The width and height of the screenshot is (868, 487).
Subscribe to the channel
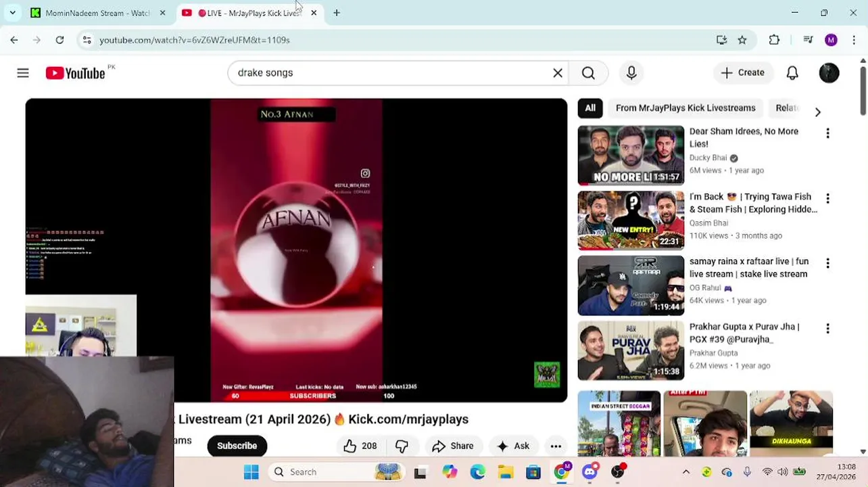(x=237, y=446)
